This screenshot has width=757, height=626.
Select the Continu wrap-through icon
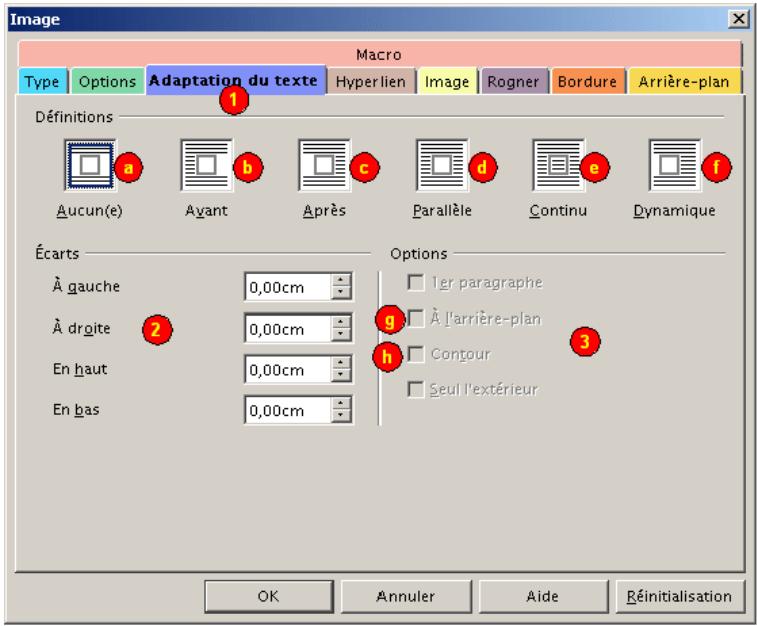pos(558,165)
